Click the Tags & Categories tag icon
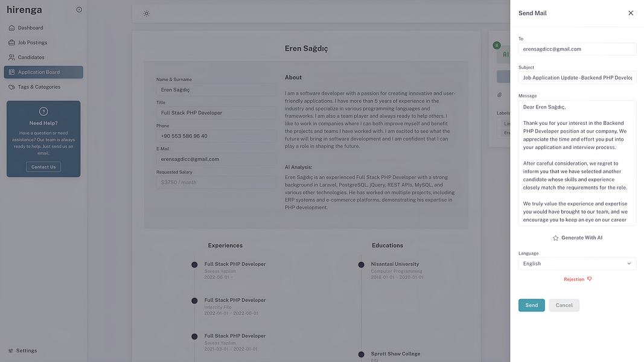This screenshot has width=644, height=362. 11,87
